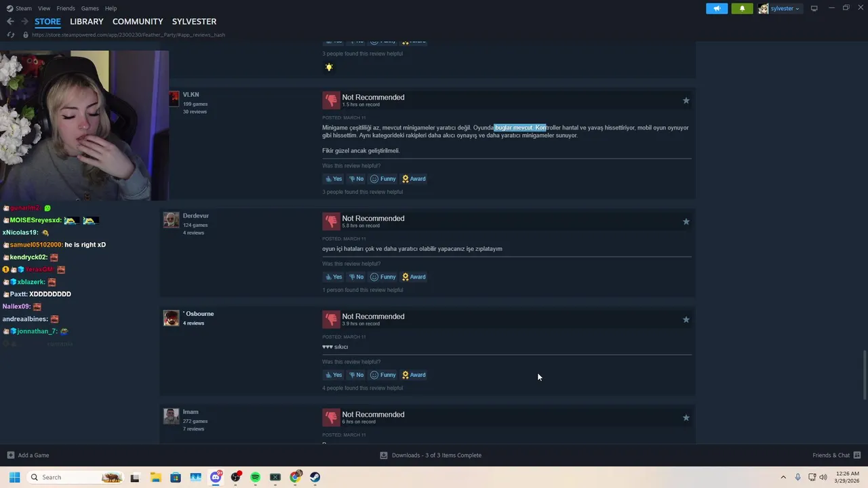Give an Award to VLKN's review
Screen dimensions: 868x488
(x=414, y=179)
